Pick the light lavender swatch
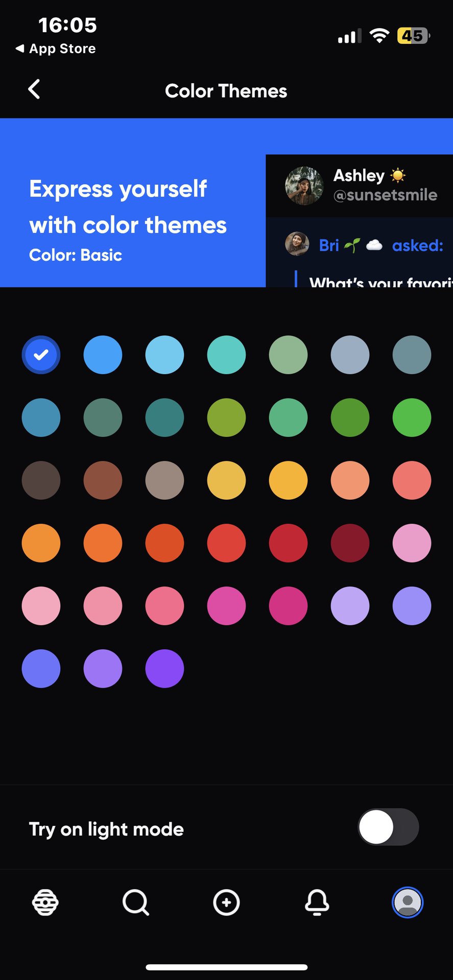 click(x=350, y=606)
